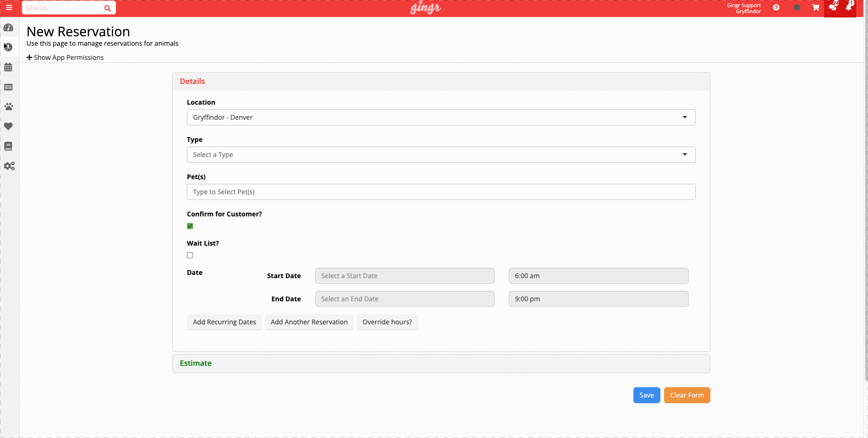This screenshot has height=438, width=868.
Task: Open the shopping cart icon
Action: coord(816,8)
